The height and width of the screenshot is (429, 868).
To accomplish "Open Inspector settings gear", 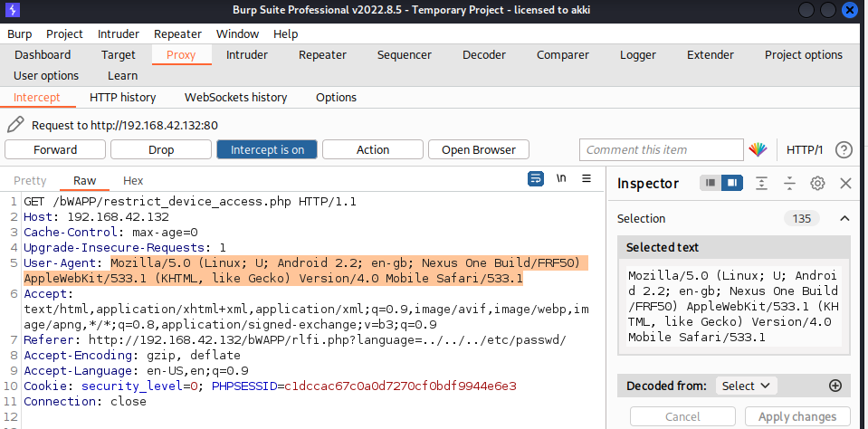I will coord(817,184).
